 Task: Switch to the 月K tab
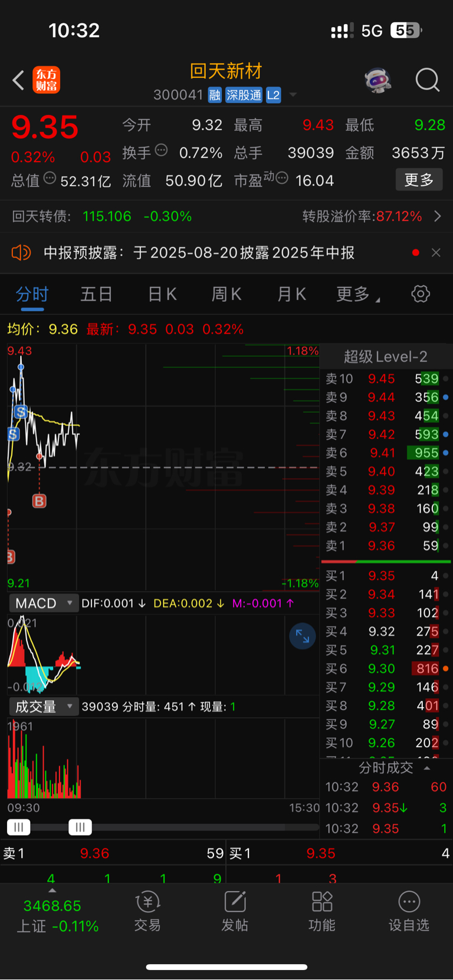coord(291,294)
